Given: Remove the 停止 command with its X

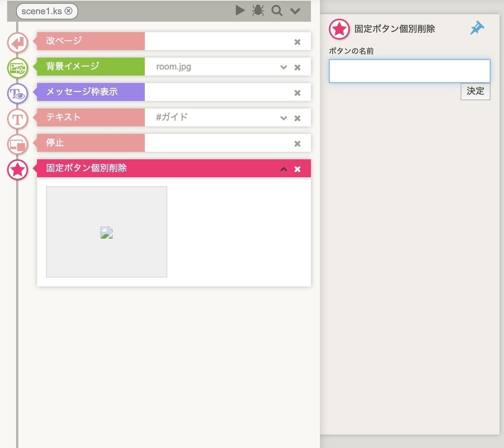Looking at the screenshot, I should click(x=297, y=143).
